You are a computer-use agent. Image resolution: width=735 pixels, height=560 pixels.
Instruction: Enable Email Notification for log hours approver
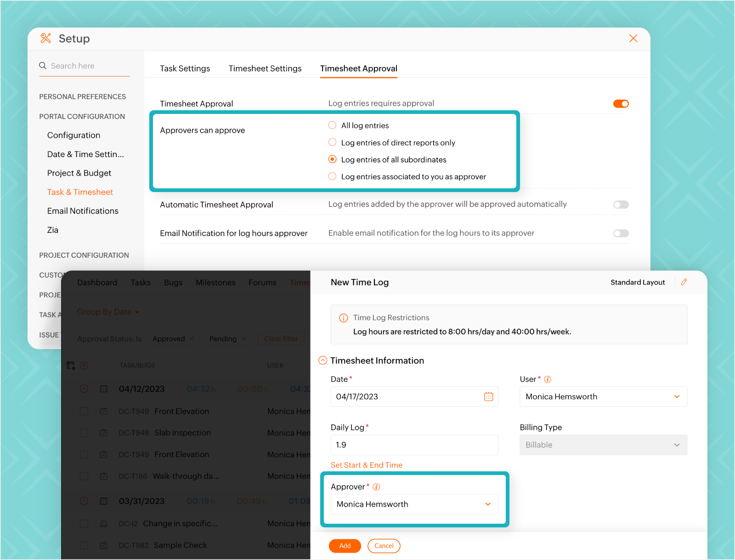(x=621, y=233)
